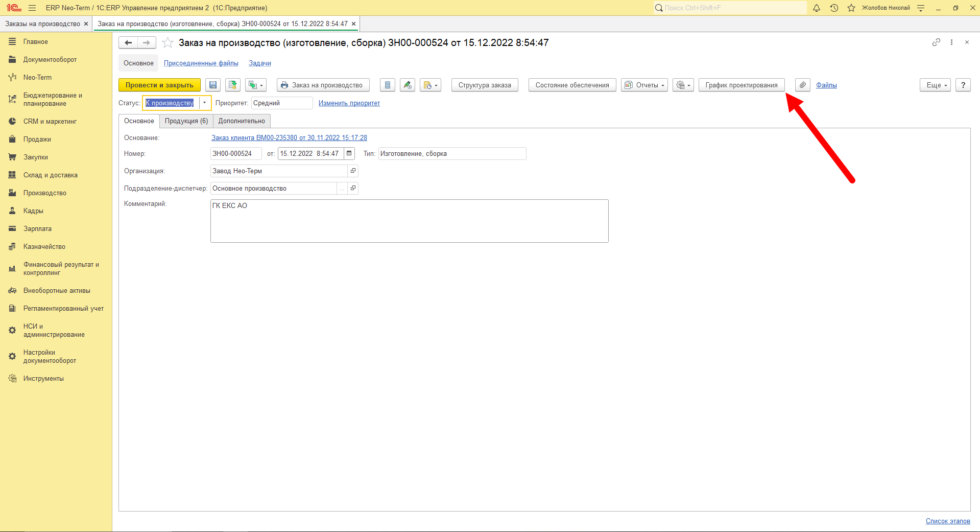Go back with the left arrow button

[x=128, y=43]
